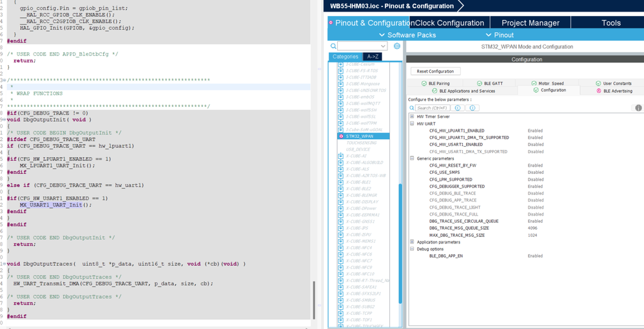The width and height of the screenshot is (644, 329).
Task: Go to next parameter search result
Action: (472, 108)
